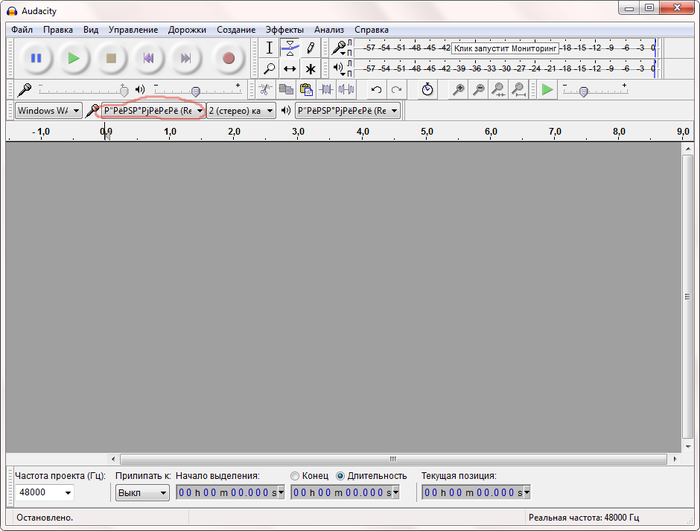The image size is (700, 531).
Task: Click the Частота проекта 48000 field
Action: (45, 493)
